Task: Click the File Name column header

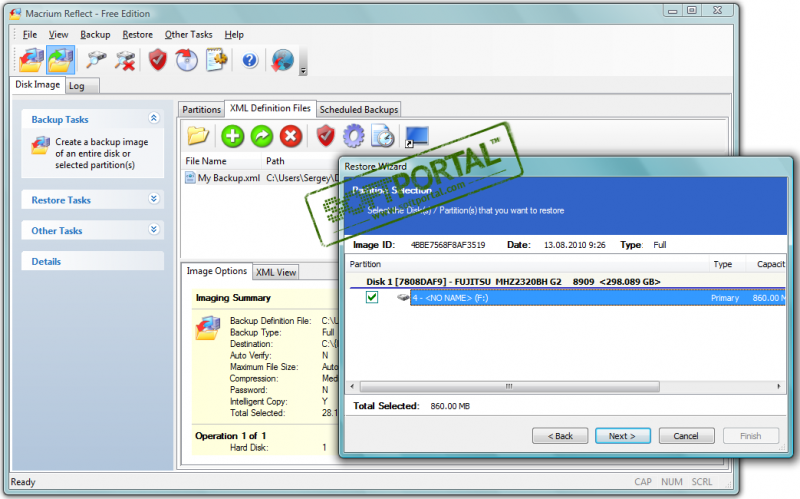Action: [221, 161]
